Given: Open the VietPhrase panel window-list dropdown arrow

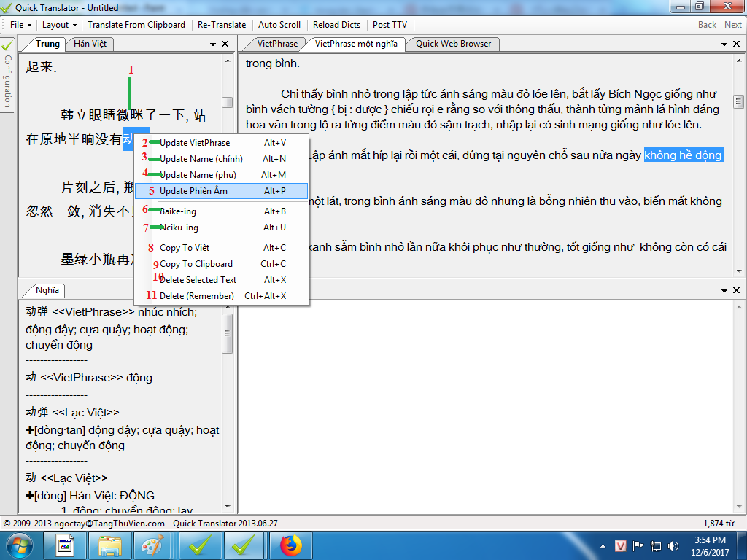Looking at the screenshot, I should click(x=726, y=44).
